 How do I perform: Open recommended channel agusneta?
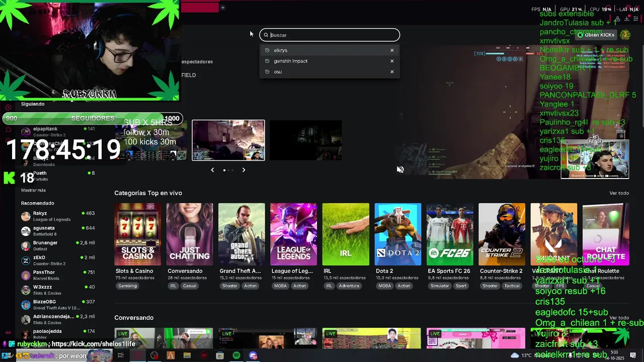point(58,231)
